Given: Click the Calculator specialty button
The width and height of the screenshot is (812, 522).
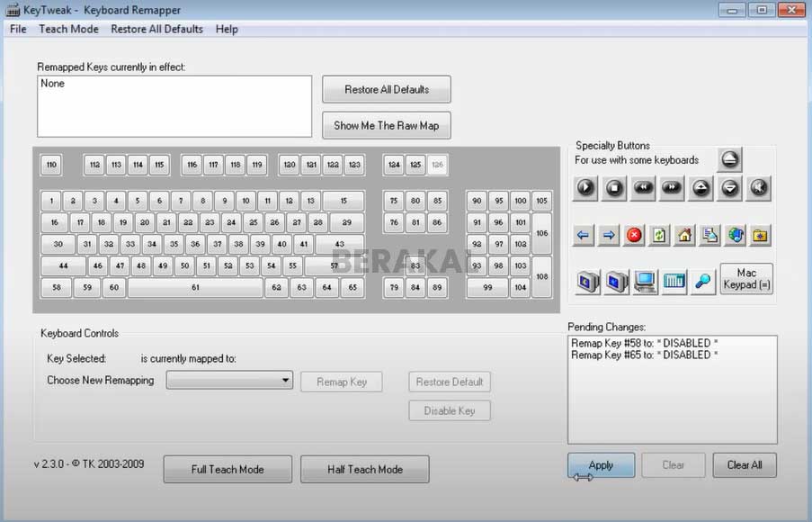Looking at the screenshot, I should 674,282.
